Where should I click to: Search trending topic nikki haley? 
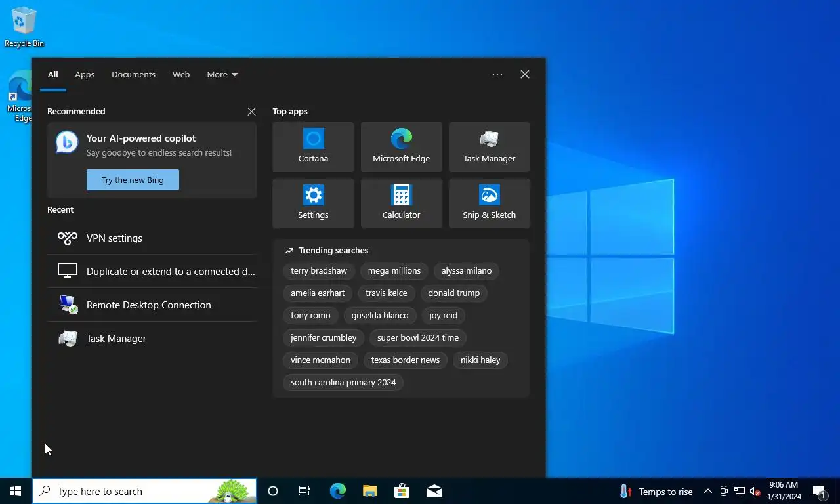pyautogui.click(x=480, y=360)
